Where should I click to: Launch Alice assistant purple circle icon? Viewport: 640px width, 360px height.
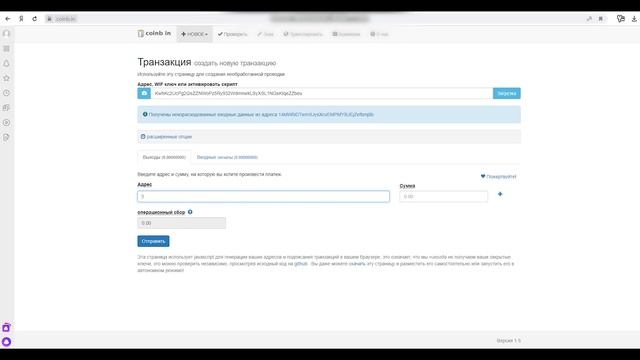(6, 342)
